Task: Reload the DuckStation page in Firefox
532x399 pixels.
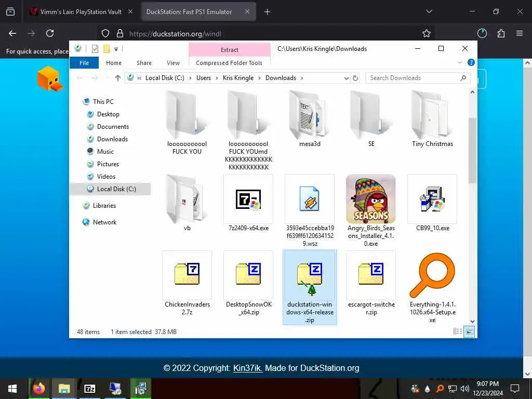Action: (x=50, y=33)
